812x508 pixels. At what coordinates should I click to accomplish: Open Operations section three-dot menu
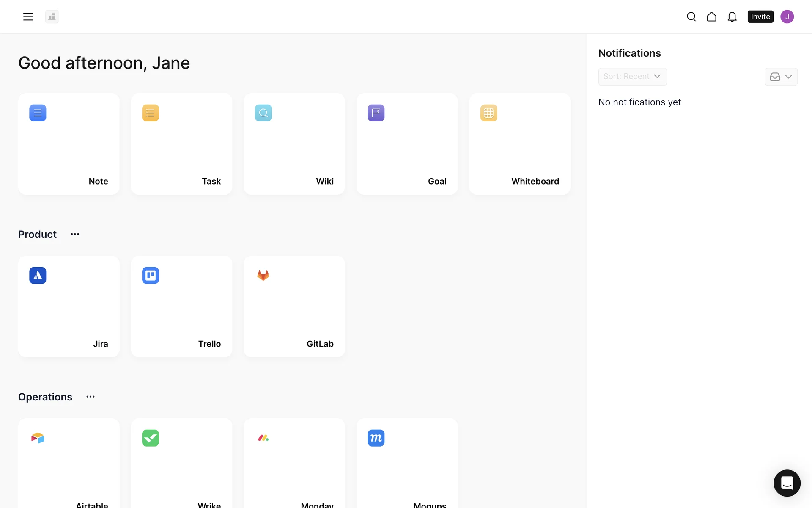coord(90,397)
